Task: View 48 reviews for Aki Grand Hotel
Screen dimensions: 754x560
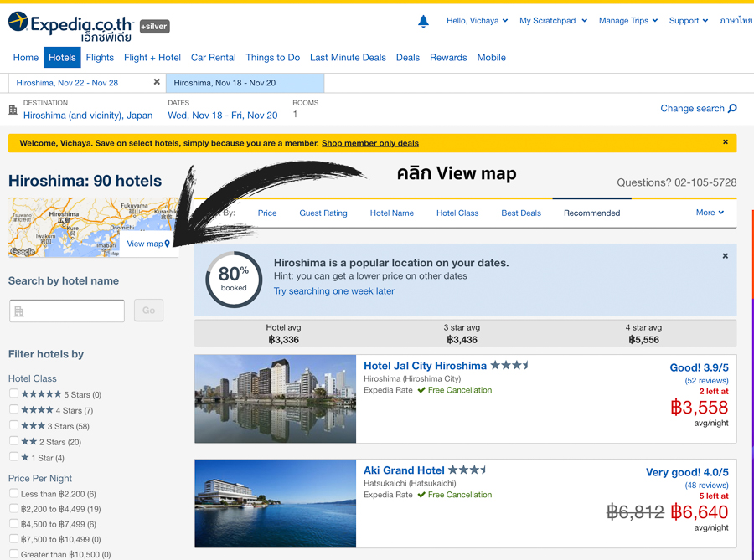Action: coord(706,485)
